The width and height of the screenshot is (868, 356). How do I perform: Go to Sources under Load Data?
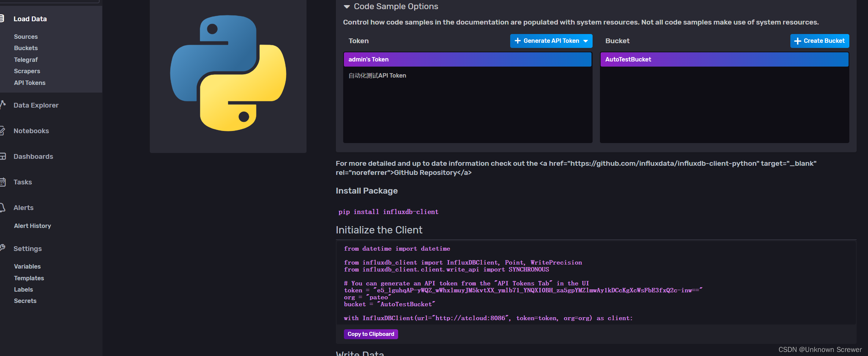coord(26,37)
